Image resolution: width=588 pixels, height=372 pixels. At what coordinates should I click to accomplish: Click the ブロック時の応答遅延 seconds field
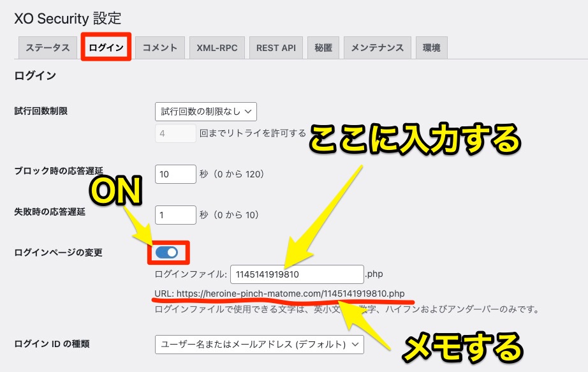click(175, 174)
